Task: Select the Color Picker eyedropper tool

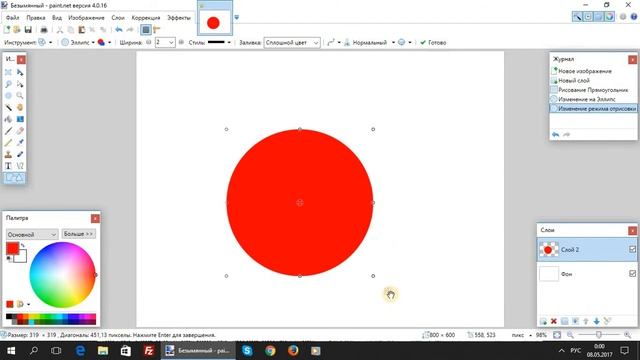Action: (20, 142)
